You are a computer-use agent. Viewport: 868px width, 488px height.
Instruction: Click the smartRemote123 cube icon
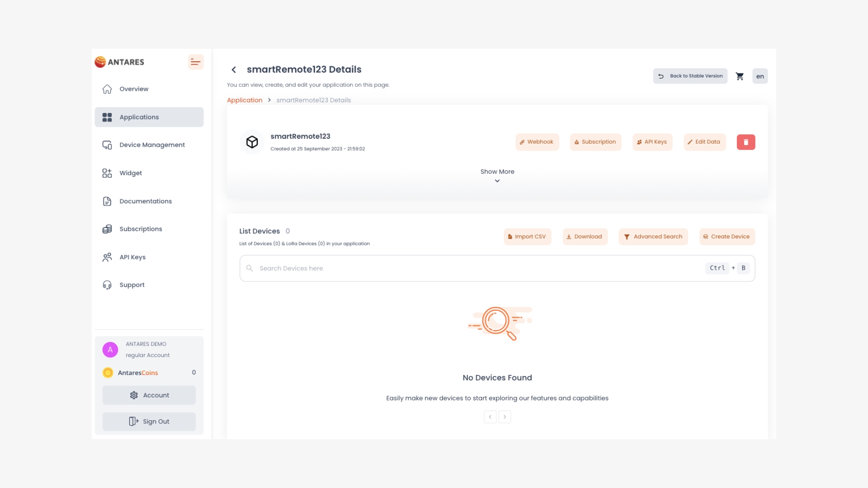point(252,142)
